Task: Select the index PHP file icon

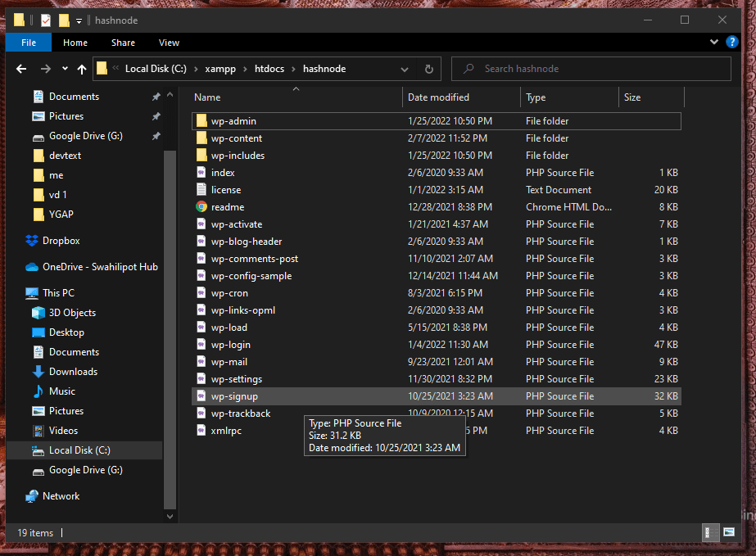Action: [201, 173]
